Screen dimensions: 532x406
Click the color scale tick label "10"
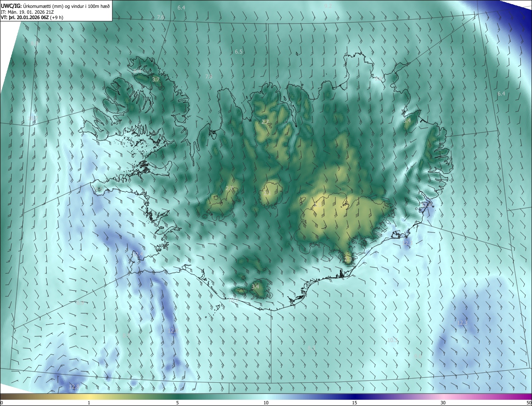[x=266, y=403]
